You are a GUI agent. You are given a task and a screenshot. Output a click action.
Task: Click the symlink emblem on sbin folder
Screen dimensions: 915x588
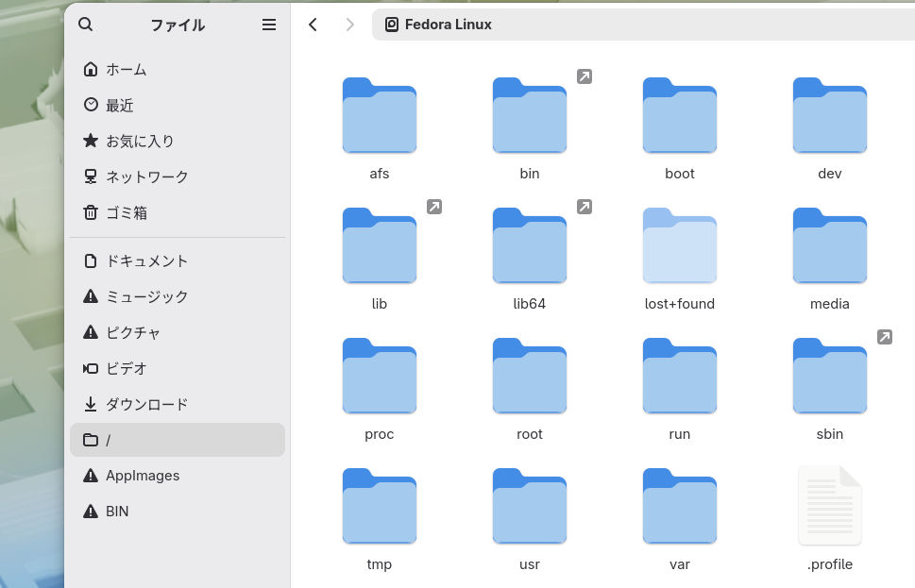(x=885, y=337)
